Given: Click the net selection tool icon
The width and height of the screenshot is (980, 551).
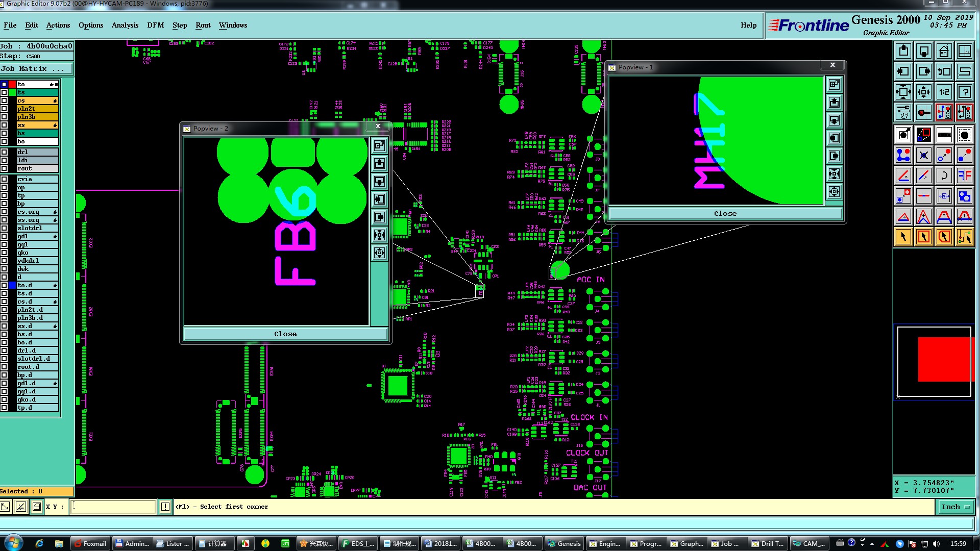Looking at the screenshot, I should (x=964, y=237).
